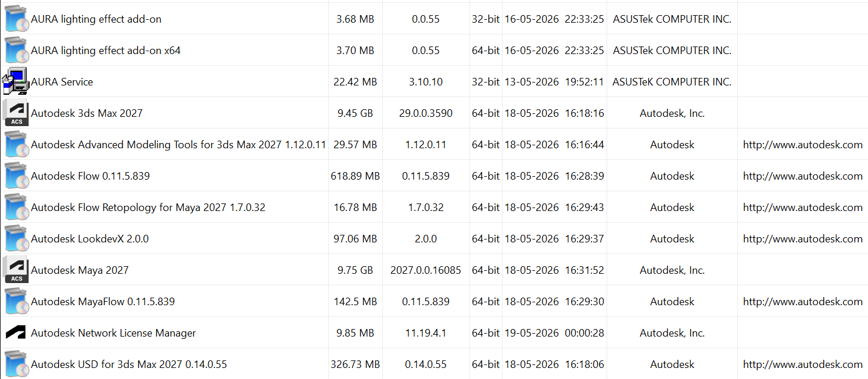Click the Autodesk LookdevX 2.0.0 installer icon
The width and height of the screenshot is (868, 379).
(16, 238)
